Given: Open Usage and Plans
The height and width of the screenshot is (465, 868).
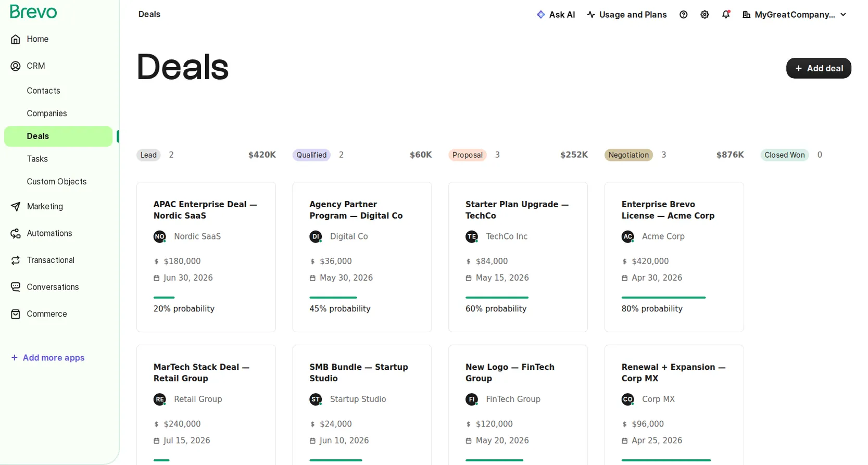Looking at the screenshot, I should click(x=627, y=15).
